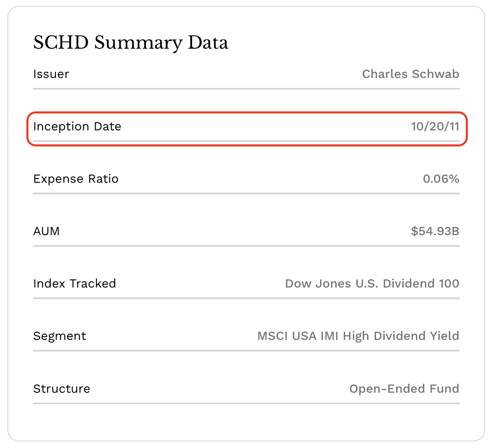This screenshot has width=493, height=448.
Task: Click the divider line under Expense Ratio row
Action: [x=246, y=193]
